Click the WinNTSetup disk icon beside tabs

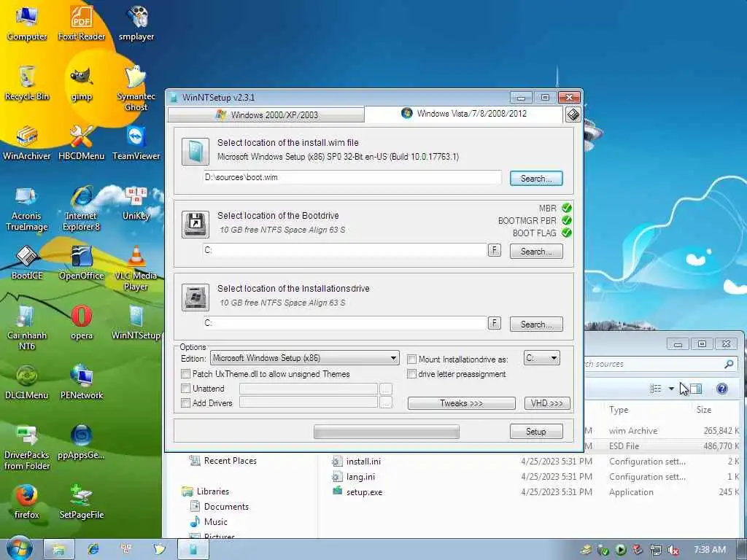pos(573,114)
